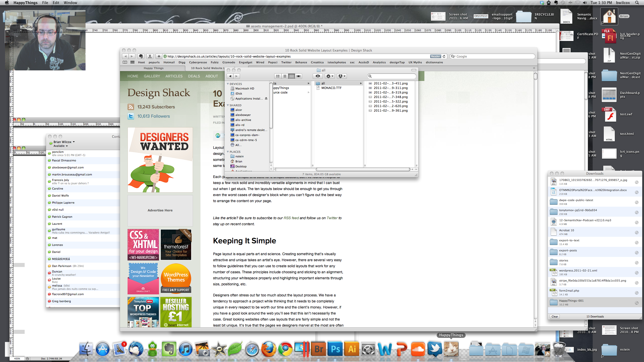Open the Dropbox dropdown in Finder toolbar
Image resolution: width=644 pixels, height=362 pixels.
point(342,76)
